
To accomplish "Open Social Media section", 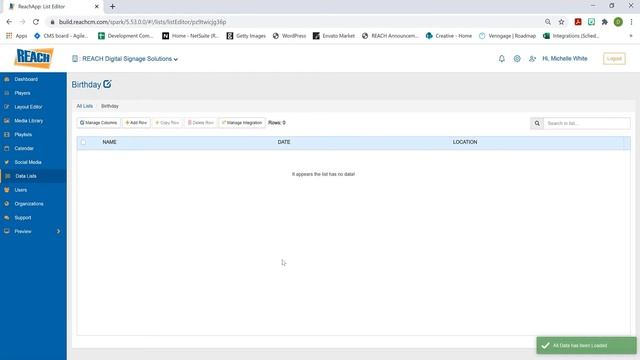I will click(x=33, y=162).
